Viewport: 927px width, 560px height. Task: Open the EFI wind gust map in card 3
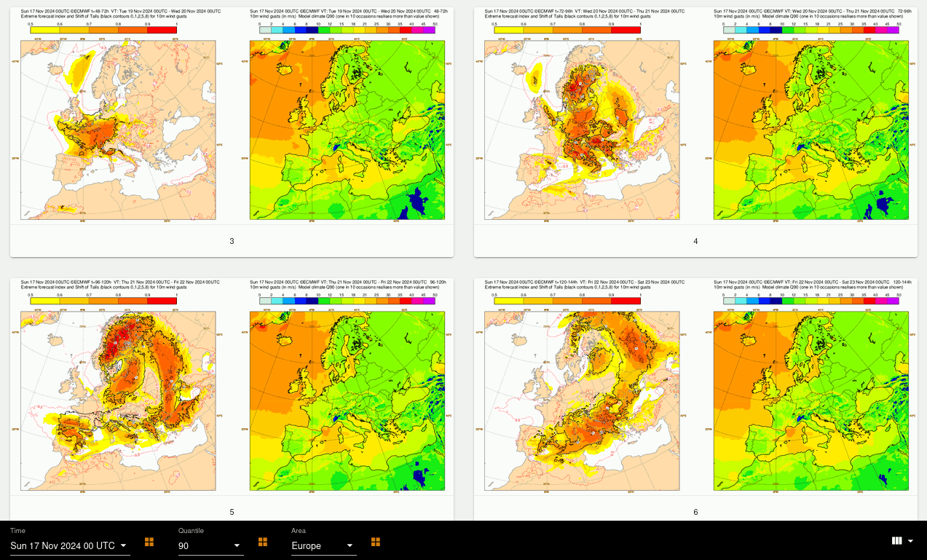[x=118, y=130]
